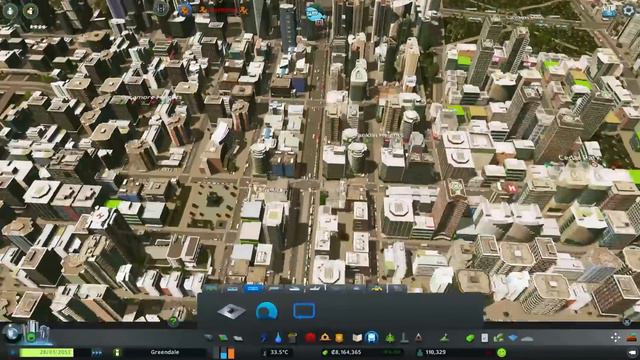Switch to the plane transport tab
This screenshot has height=360, width=640.
click(315, 289)
